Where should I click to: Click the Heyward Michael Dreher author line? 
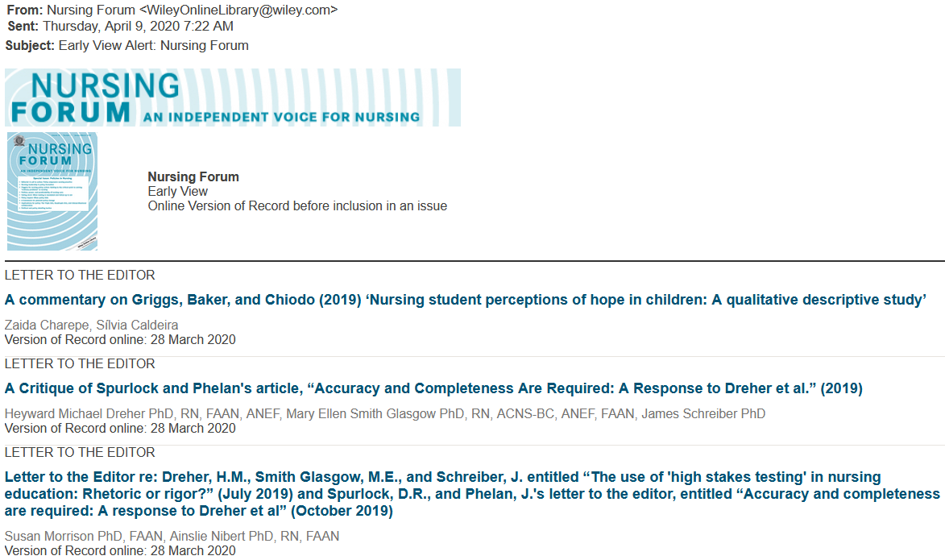pos(385,413)
